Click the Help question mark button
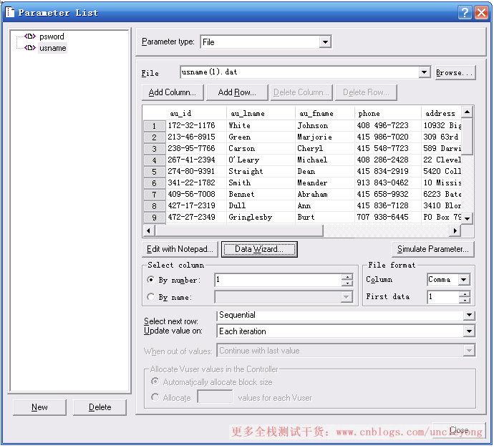Image resolution: width=494 pixels, height=448 pixels. tap(465, 13)
